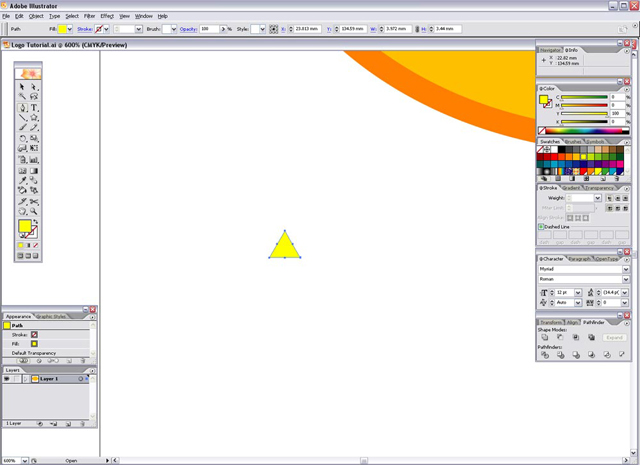640x465 pixels.
Task: Set paint mode to None in toolbox
Action: click(36, 245)
